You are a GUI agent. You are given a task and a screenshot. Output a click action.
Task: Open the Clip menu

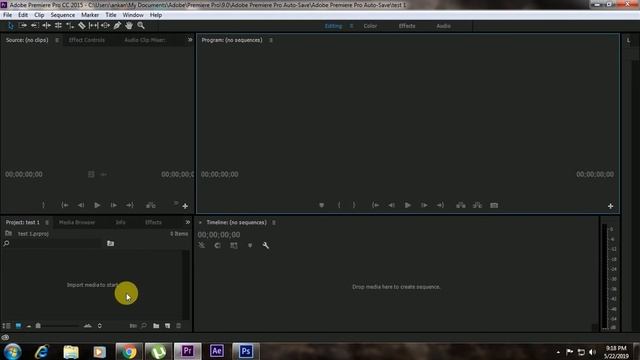tap(39, 15)
